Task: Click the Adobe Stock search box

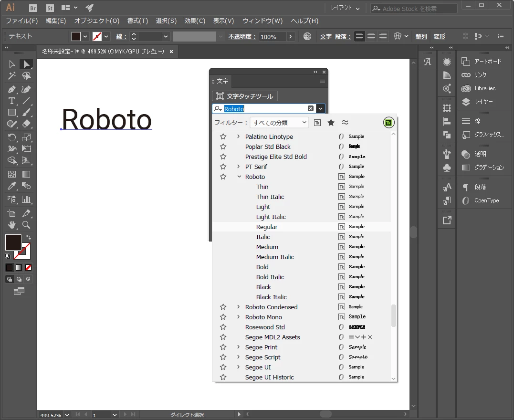Action: [414, 9]
